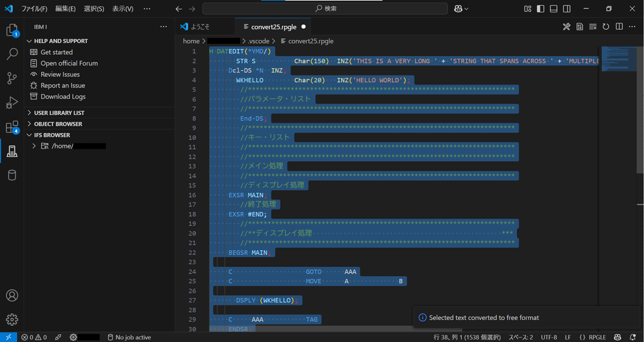Screen dimensions: 644x342
Task: Collapse the HELP AND SUPPORT section
Action: pos(99,41)
